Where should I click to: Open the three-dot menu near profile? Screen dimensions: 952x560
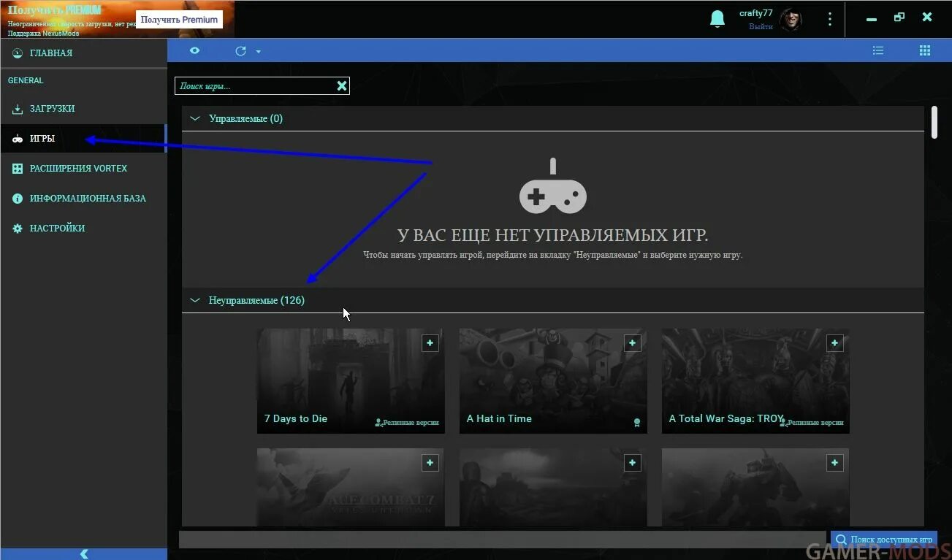click(829, 19)
